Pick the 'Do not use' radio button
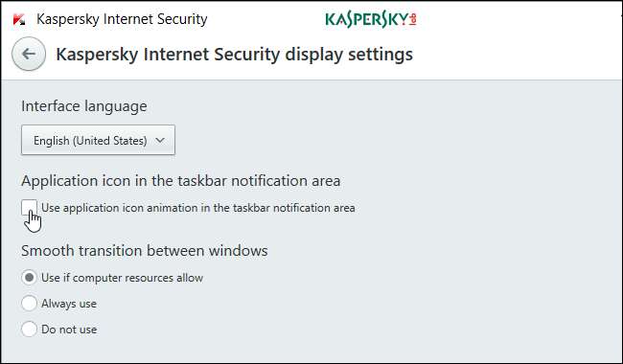 29,330
